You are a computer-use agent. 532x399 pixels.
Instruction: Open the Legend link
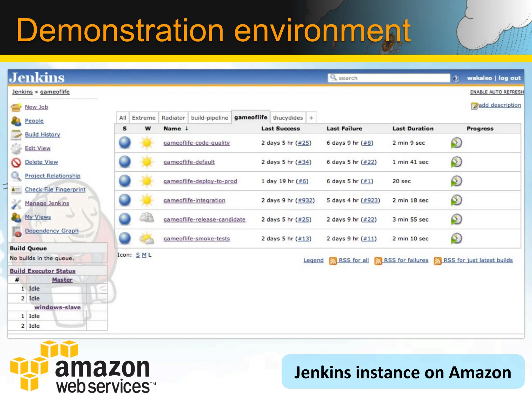[314, 260]
